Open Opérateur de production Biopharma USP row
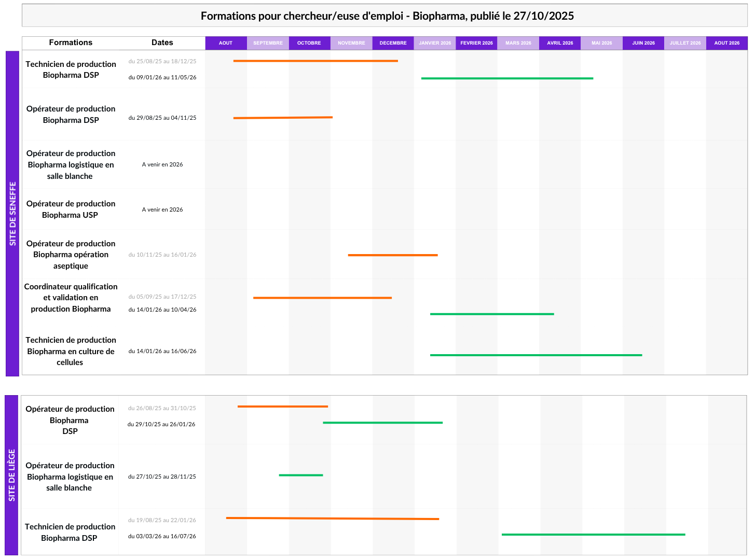Screen dimensions: 755x560 pos(71,209)
